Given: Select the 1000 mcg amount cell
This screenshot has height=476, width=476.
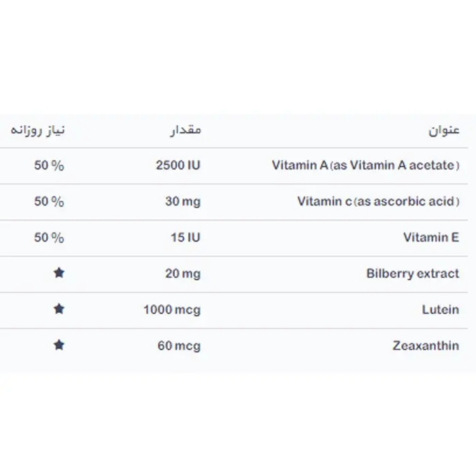Looking at the screenshot, I should tap(172, 310).
